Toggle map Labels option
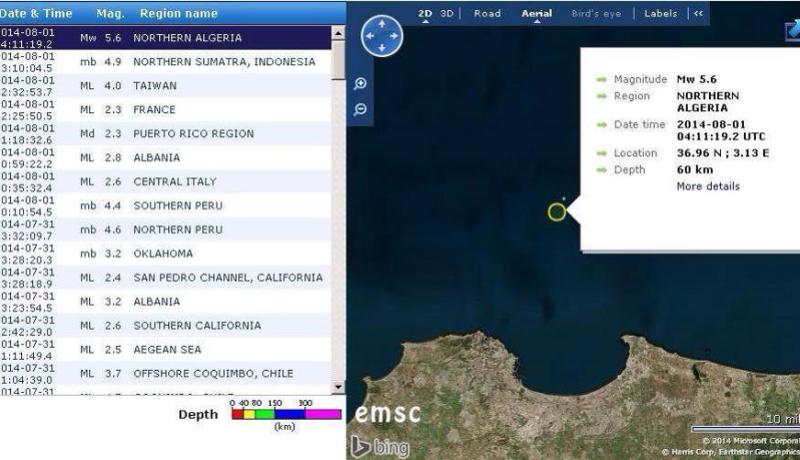 (x=660, y=14)
